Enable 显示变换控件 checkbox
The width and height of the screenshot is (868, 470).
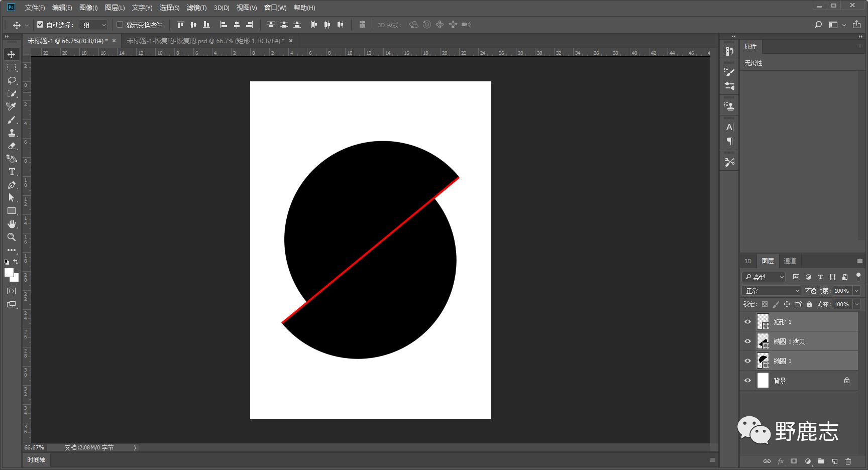[x=120, y=25]
